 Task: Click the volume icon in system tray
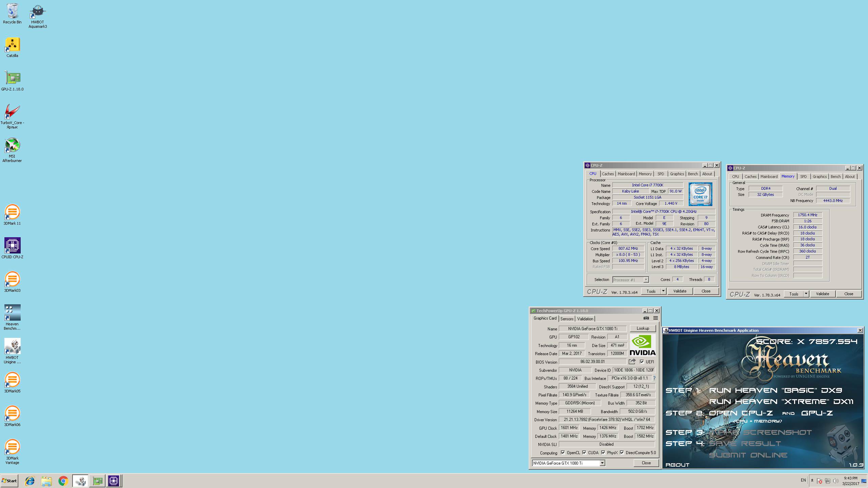click(835, 481)
